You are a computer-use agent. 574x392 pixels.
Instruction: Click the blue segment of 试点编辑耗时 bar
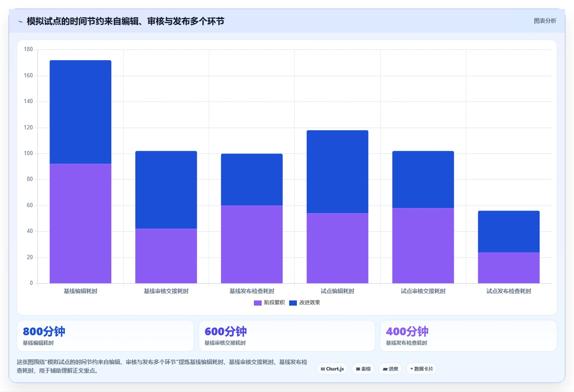pyautogui.click(x=337, y=172)
